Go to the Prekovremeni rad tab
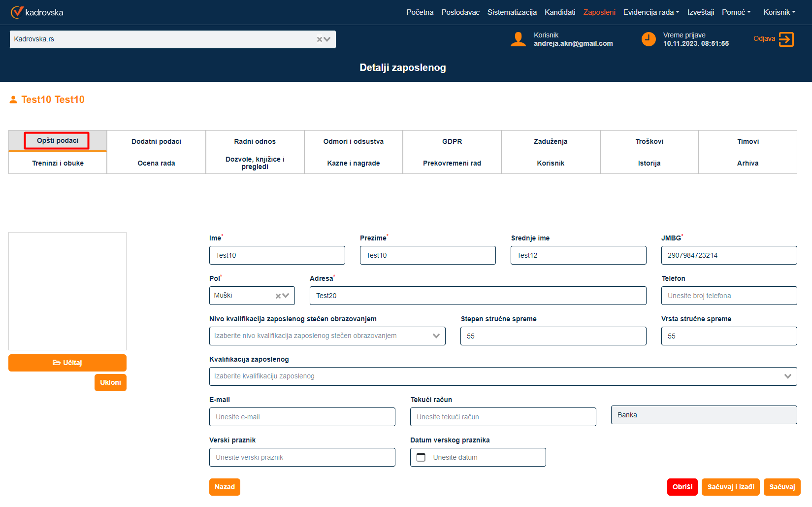 452,163
